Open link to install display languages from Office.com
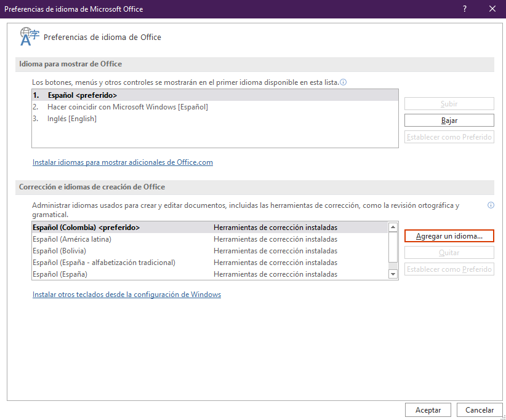 (x=122, y=162)
